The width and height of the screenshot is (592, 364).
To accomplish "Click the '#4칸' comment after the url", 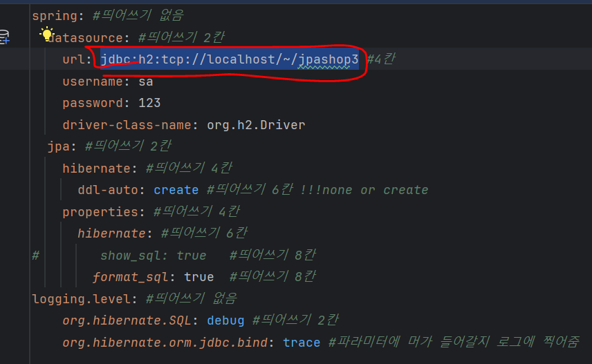I will 381,59.
